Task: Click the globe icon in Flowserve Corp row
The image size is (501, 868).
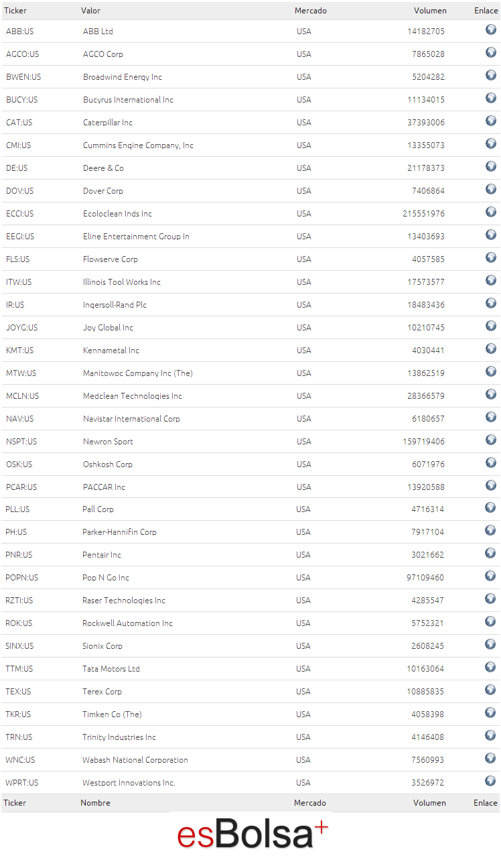Action: click(x=491, y=257)
